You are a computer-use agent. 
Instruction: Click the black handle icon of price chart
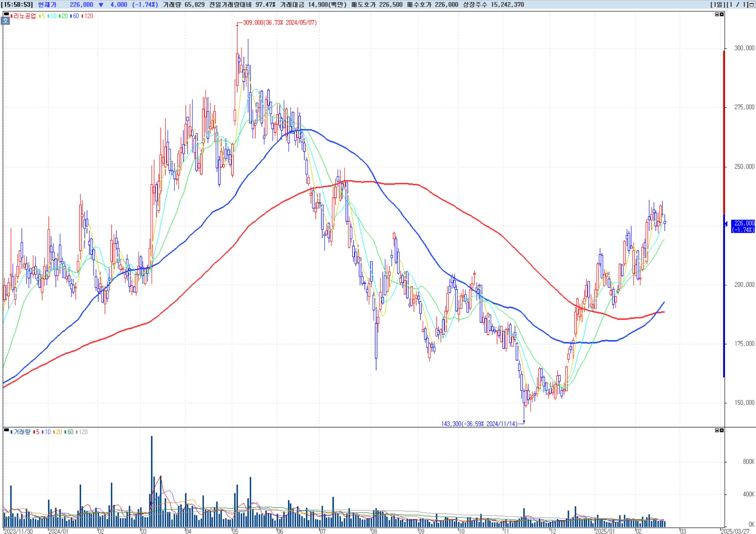(x=6, y=14)
